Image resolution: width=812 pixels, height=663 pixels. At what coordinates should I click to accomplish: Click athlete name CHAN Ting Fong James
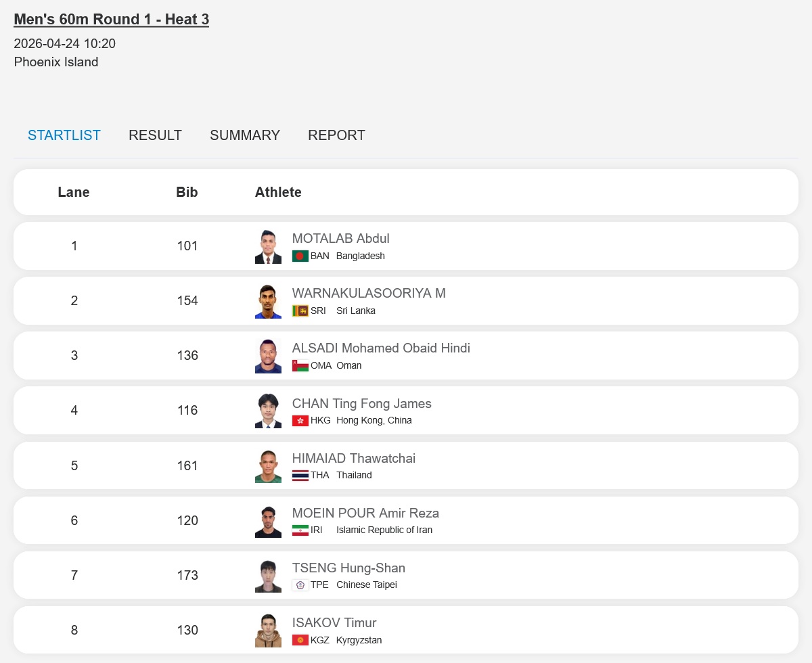pos(361,404)
